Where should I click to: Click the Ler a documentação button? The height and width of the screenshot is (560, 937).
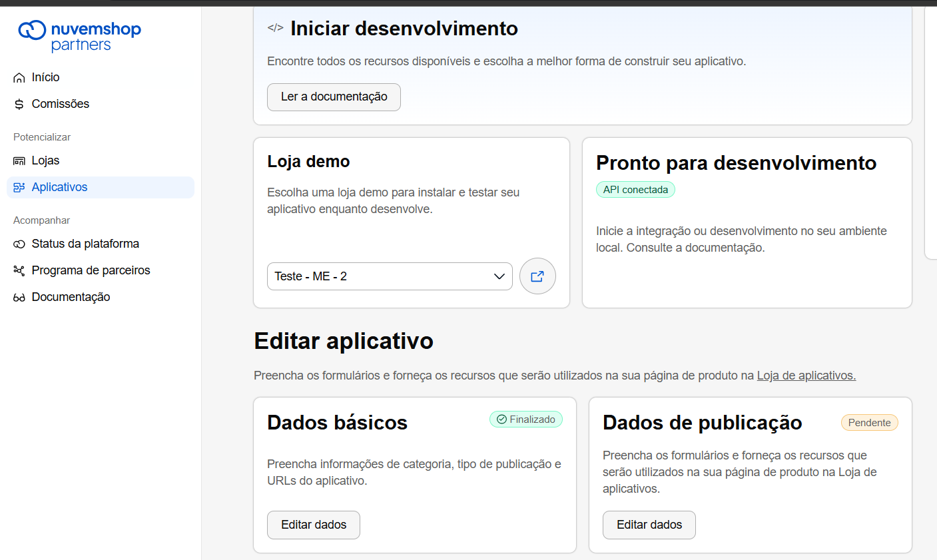pos(334,97)
